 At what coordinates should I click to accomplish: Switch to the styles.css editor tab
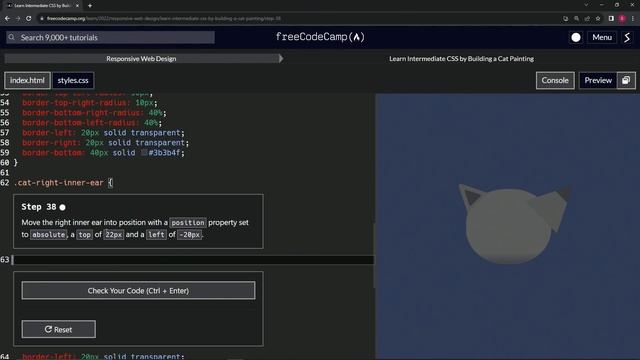click(73, 80)
